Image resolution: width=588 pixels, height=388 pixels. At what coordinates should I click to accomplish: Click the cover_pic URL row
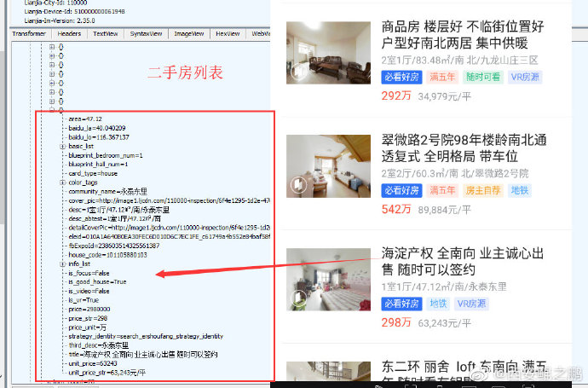click(x=169, y=200)
